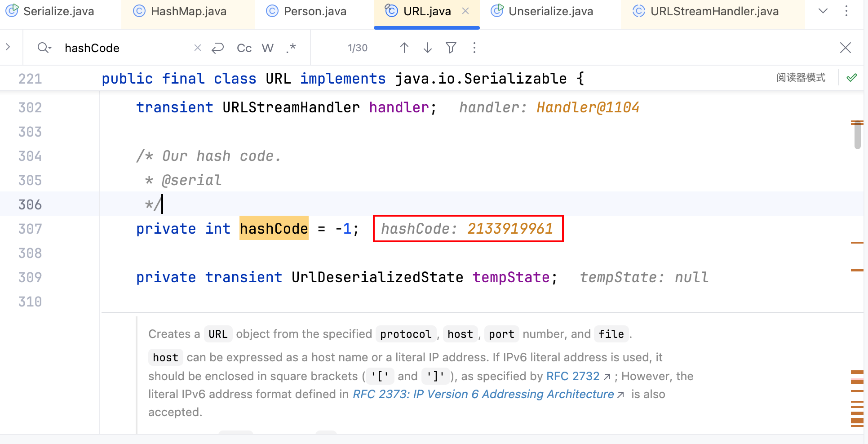Toggle Regex search option

[291, 48]
